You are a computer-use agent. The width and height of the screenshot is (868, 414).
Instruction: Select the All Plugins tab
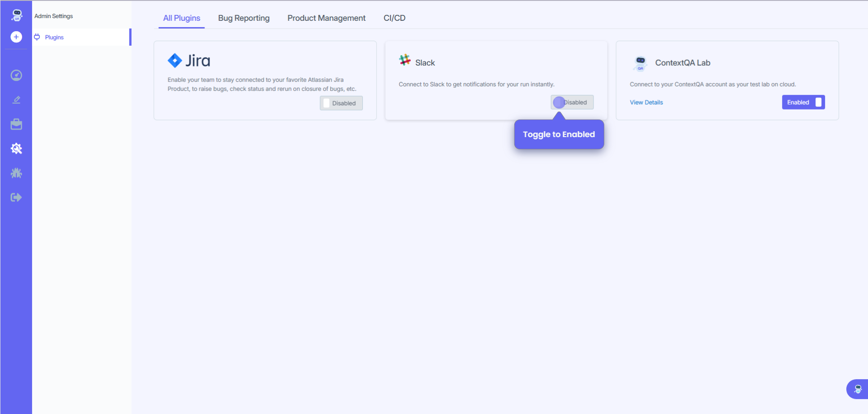click(x=181, y=18)
